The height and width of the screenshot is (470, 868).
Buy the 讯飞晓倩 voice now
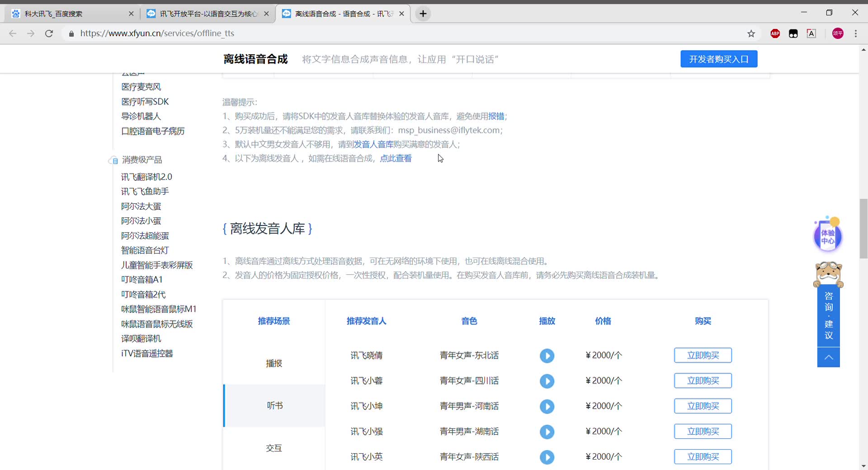(703, 356)
